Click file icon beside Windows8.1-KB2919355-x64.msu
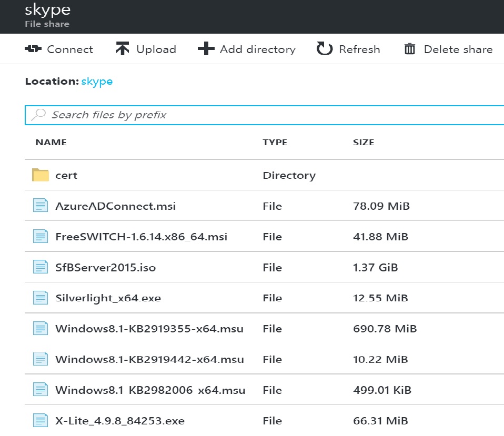Image resolution: width=504 pixels, height=436 pixels. click(41, 328)
